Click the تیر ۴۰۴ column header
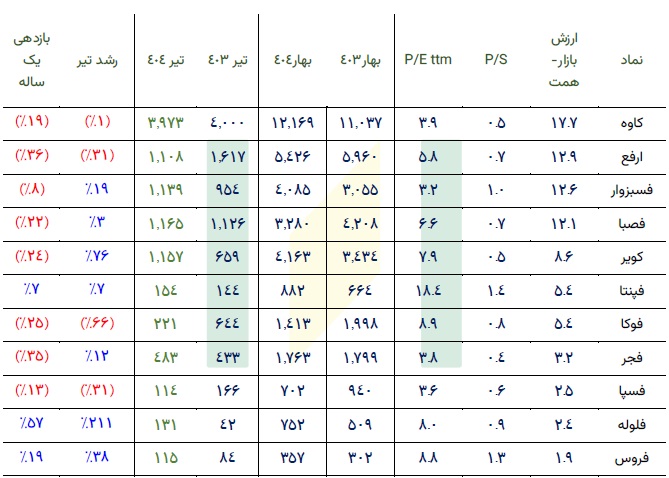Viewport: 669px width, 478px height. point(166,60)
